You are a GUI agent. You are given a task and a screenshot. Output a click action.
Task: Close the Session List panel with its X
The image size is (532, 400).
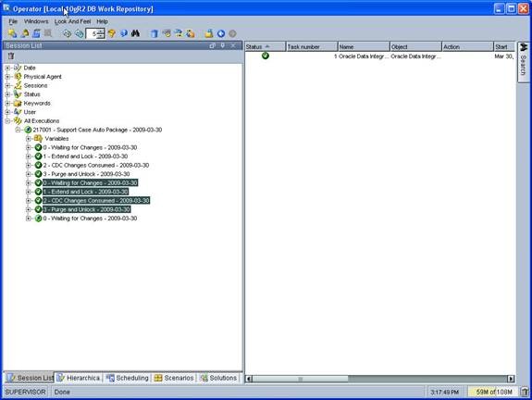tap(233, 45)
